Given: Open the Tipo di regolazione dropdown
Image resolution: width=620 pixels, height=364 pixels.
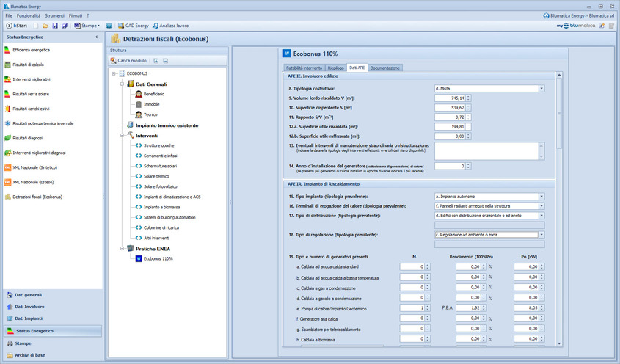Looking at the screenshot, I should (541, 235).
